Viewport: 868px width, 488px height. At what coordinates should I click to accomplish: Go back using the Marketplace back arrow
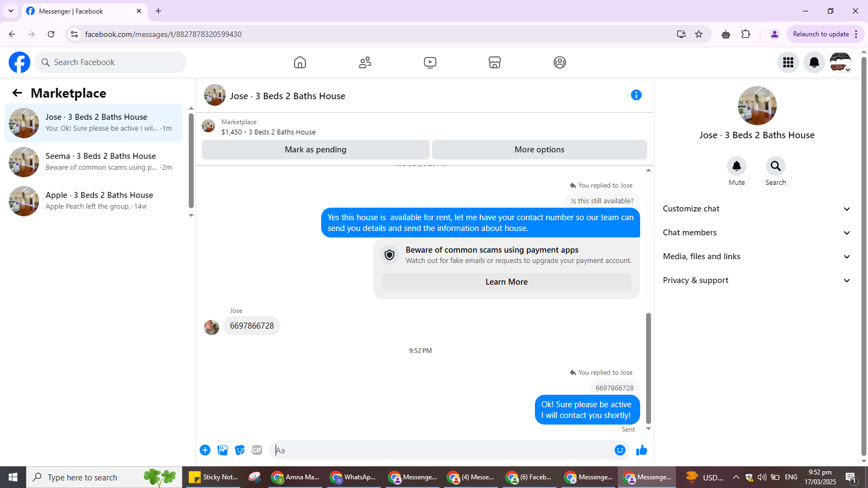[17, 93]
